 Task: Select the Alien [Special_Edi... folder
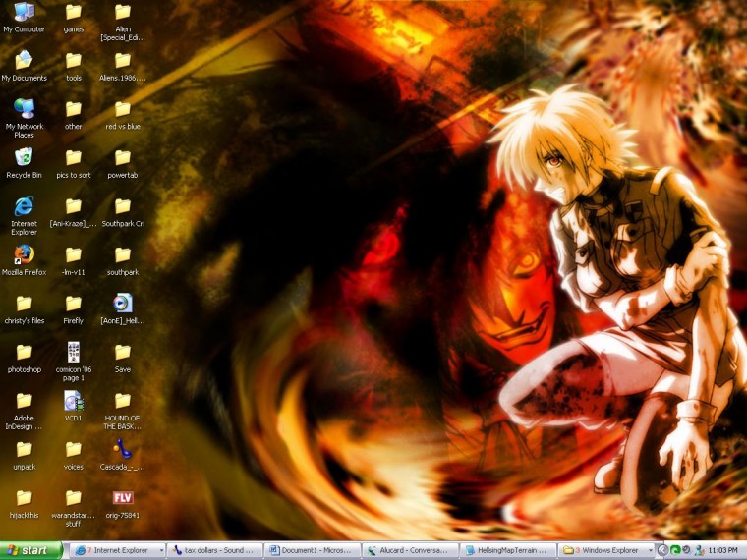(x=123, y=22)
